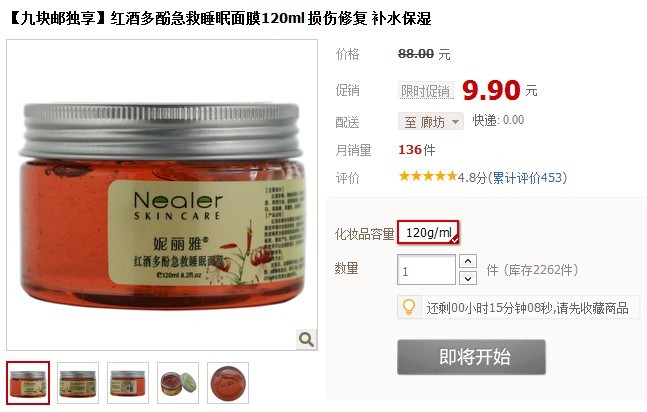This screenshot has width=647, height=412.
Task: Click the 9.90 promotional price
Action: [x=491, y=90]
